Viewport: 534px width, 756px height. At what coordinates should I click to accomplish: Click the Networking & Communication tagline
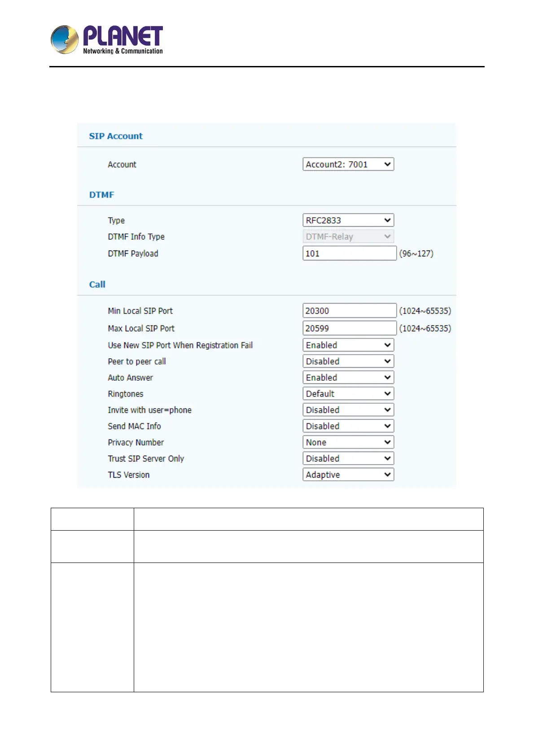point(123,51)
